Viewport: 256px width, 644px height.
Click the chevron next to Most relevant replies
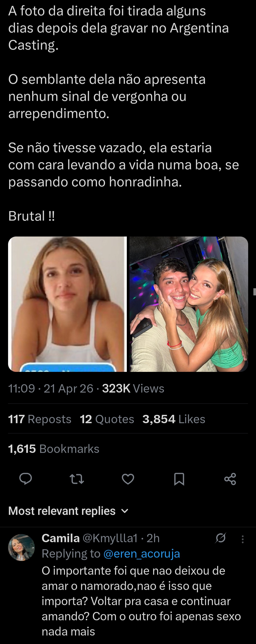(x=124, y=511)
